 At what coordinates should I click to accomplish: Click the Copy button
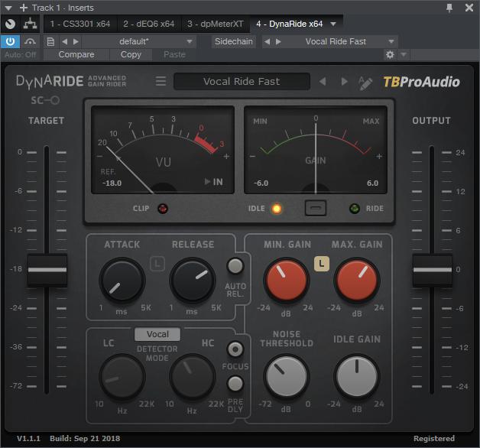(x=131, y=54)
